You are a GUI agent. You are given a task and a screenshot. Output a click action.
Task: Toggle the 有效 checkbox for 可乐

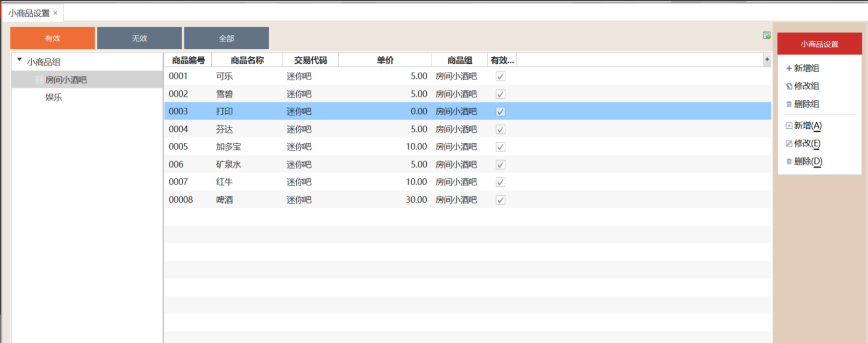click(x=500, y=76)
